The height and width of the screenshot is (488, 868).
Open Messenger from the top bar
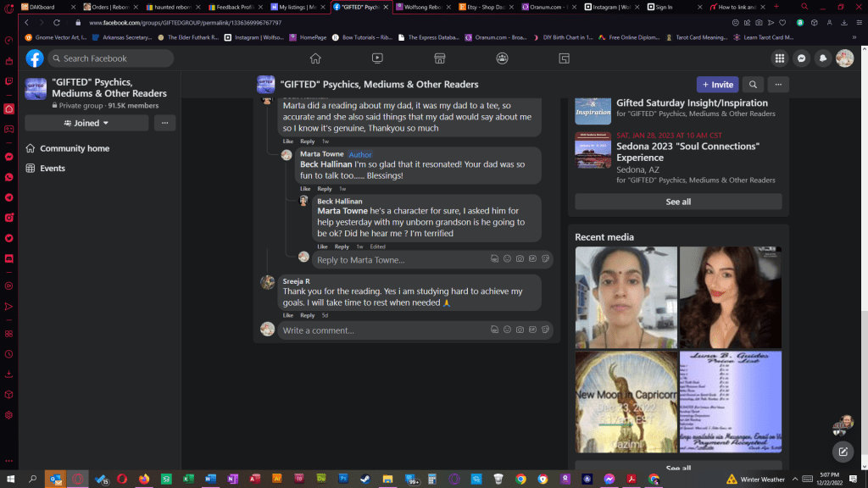[800, 58]
